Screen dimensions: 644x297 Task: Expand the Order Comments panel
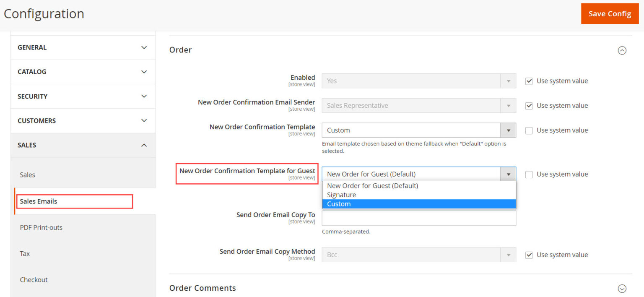coord(622,288)
